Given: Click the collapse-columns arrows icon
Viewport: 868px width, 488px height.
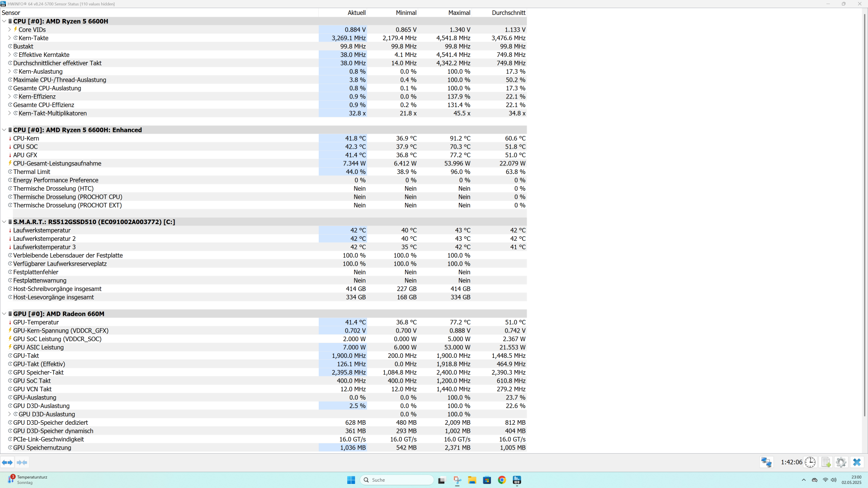Looking at the screenshot, I should click(22, 462).
